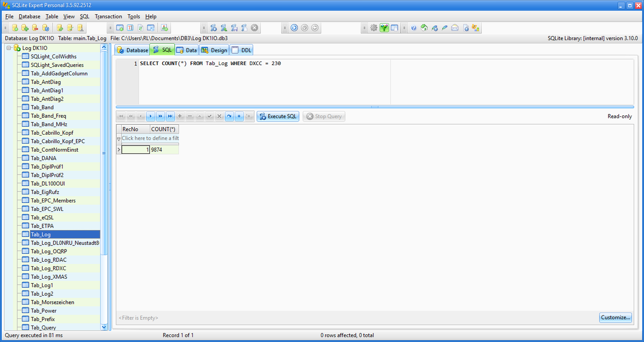Click the blue help question mark icon
This screenshot has width=644, height=342.
[413, 28]
